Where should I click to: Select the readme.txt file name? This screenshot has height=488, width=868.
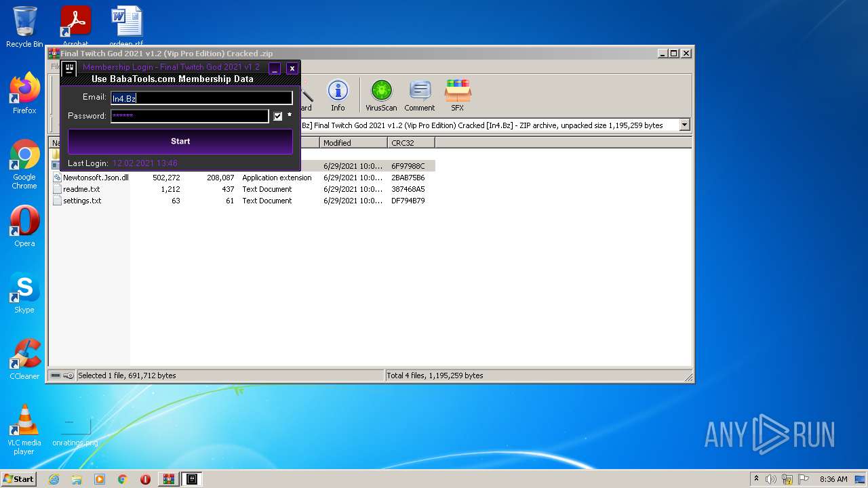point(81,189)
